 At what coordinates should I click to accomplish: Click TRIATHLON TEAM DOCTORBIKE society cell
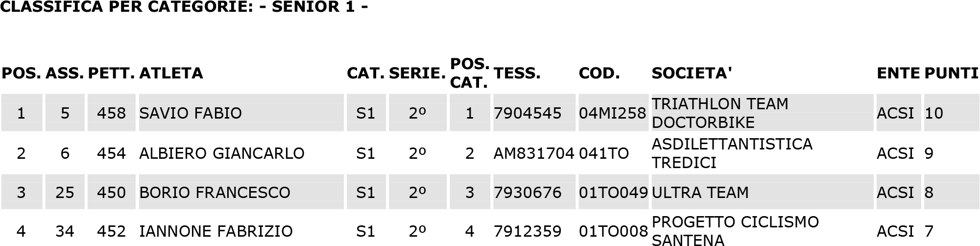762,113
